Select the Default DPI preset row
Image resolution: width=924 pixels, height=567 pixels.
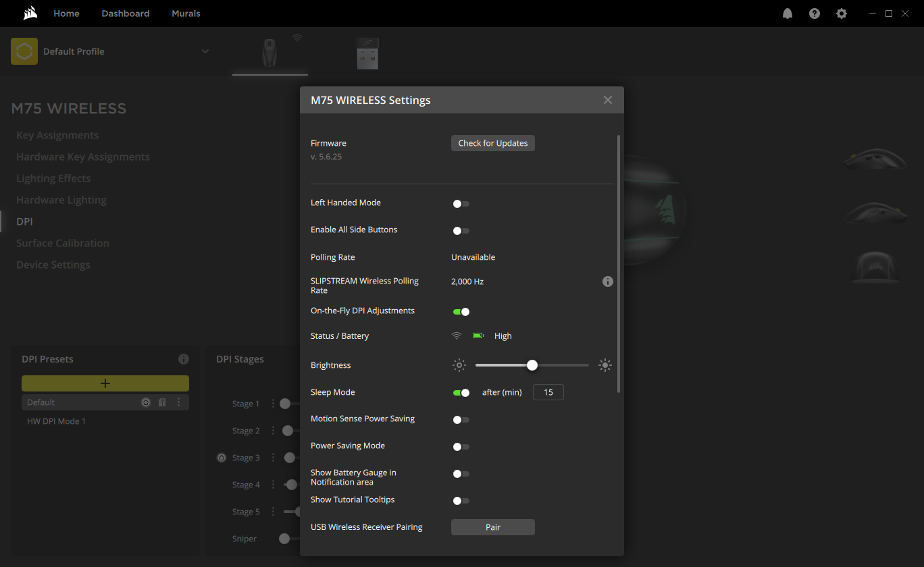tap(105, 402)
